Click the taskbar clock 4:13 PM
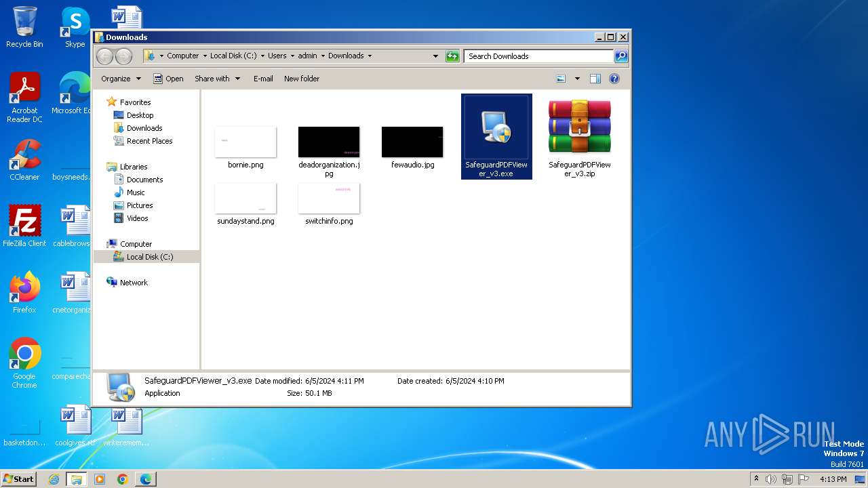Viewport: 868px width, 488px height. (x=833, y=479)
